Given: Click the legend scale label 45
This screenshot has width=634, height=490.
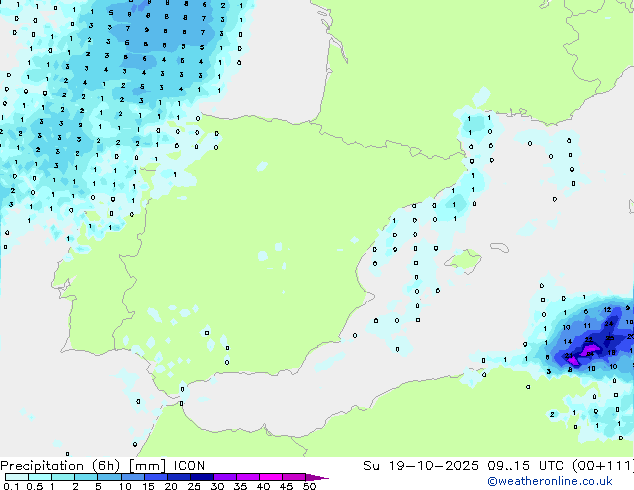Looking at the screenshot, I should tap(286, 486).
